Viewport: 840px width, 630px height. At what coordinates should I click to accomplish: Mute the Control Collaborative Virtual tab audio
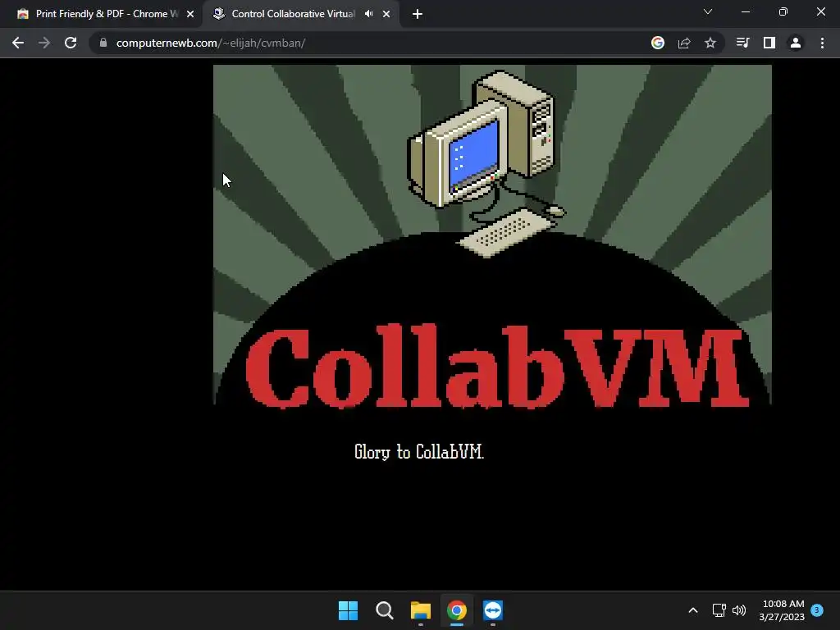(368, 14)
